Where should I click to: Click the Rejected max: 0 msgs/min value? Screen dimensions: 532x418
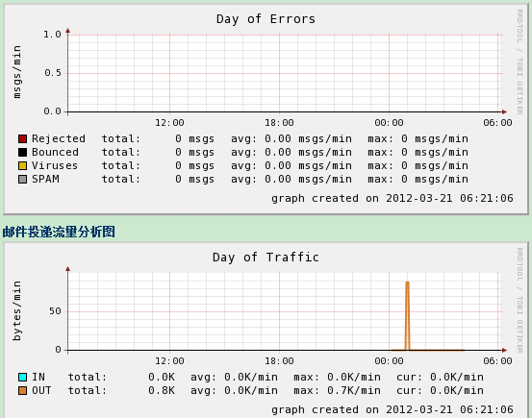coord(435,138)
